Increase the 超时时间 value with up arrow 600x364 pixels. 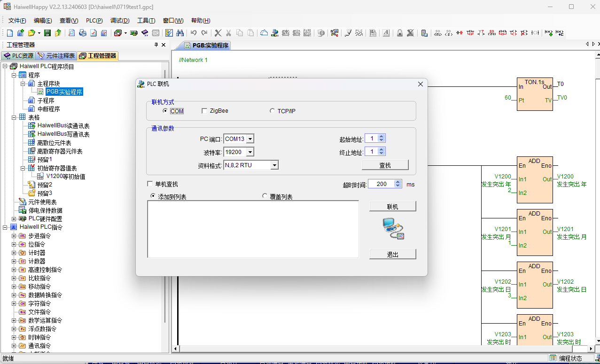(398, 182)
